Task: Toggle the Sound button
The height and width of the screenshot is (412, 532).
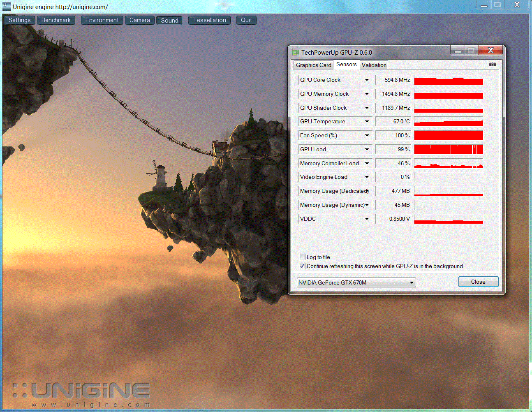Action: click(170, 20)
